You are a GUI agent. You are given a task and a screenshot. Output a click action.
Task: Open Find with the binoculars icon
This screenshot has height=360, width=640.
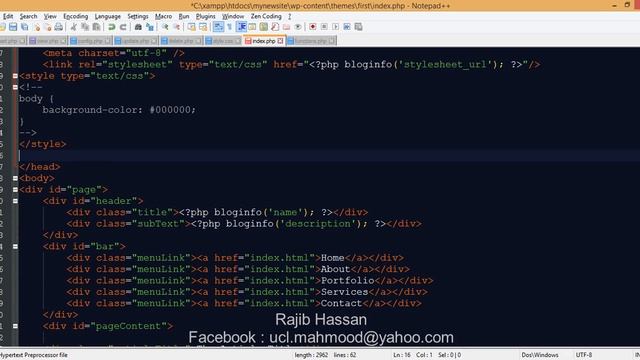pos(138,27)
